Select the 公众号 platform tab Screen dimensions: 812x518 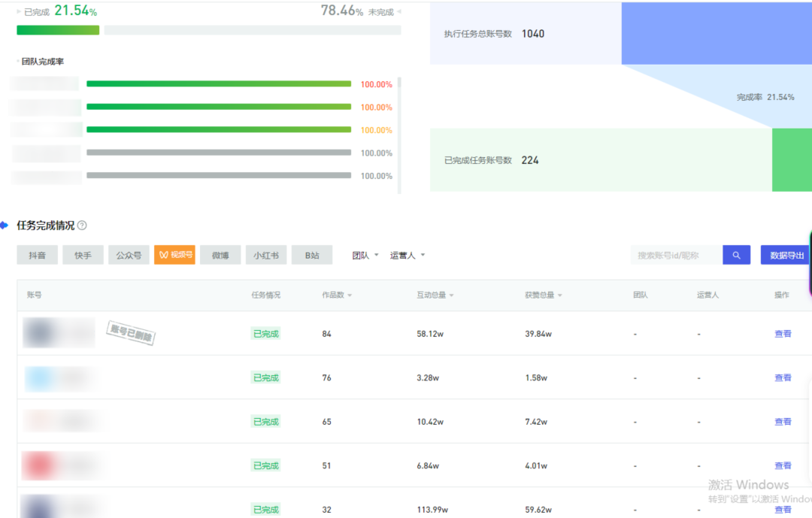coord(129,256)
